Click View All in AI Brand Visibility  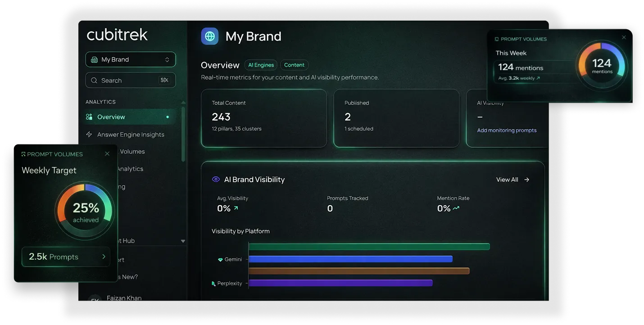click(x=507, y=180)
